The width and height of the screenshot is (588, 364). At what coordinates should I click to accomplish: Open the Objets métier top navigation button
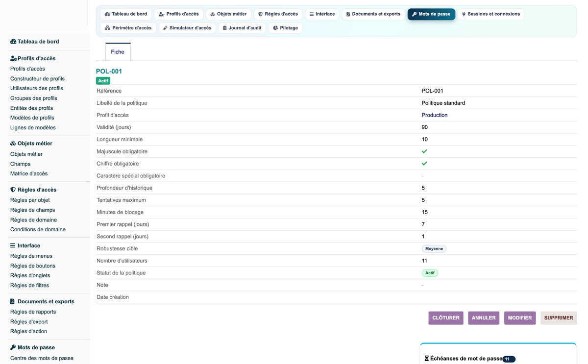pyautogui.click(x=228, y=14)
